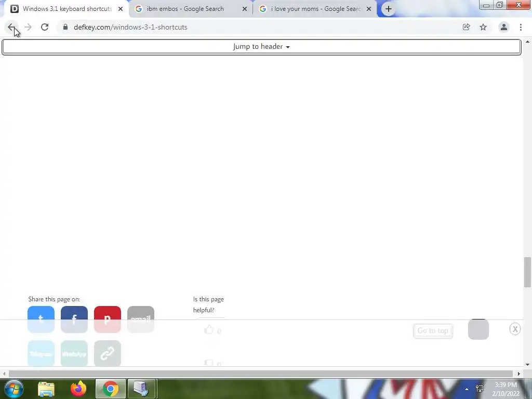Click the horizontal scrollbar thumb
Screen dimensions: 532x399
click(x=261, y=374)
